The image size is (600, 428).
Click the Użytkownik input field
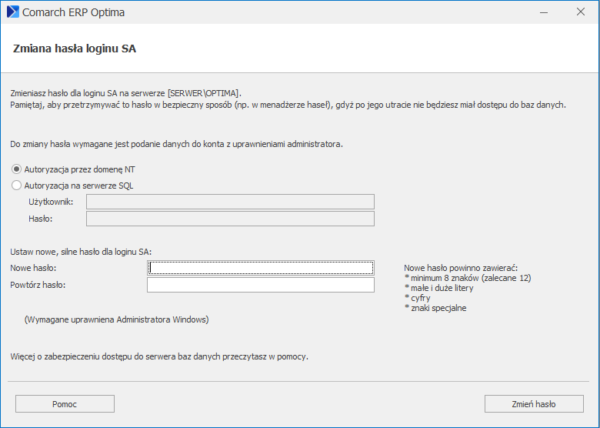[230, 202]
